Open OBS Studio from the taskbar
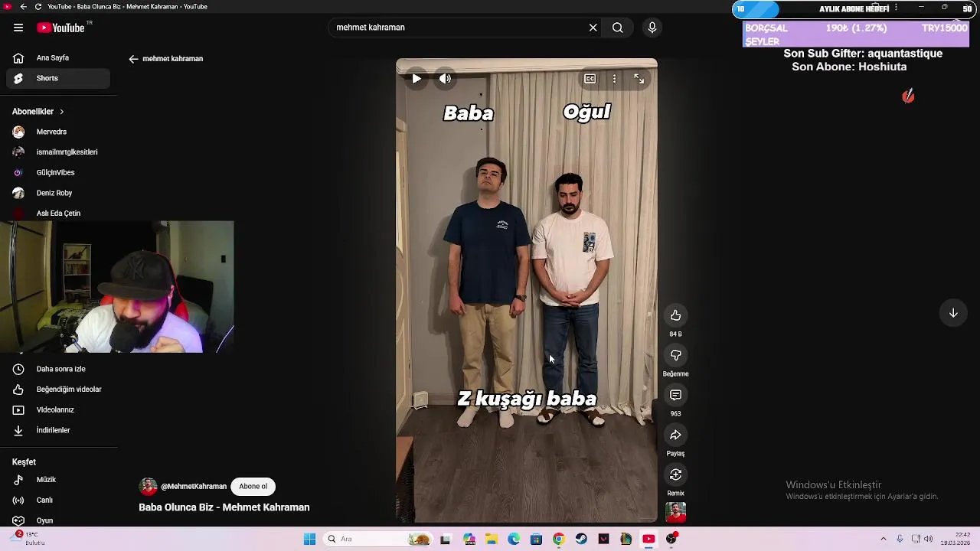The image size is (980, 551). 671,539
